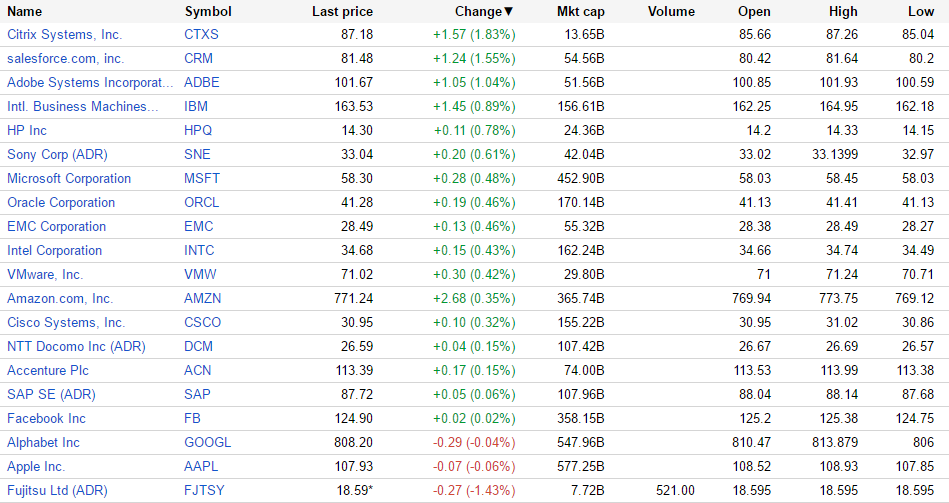Select the VMW ticker link
This screenshot has height=503, width=949.
tap(200, 275)
